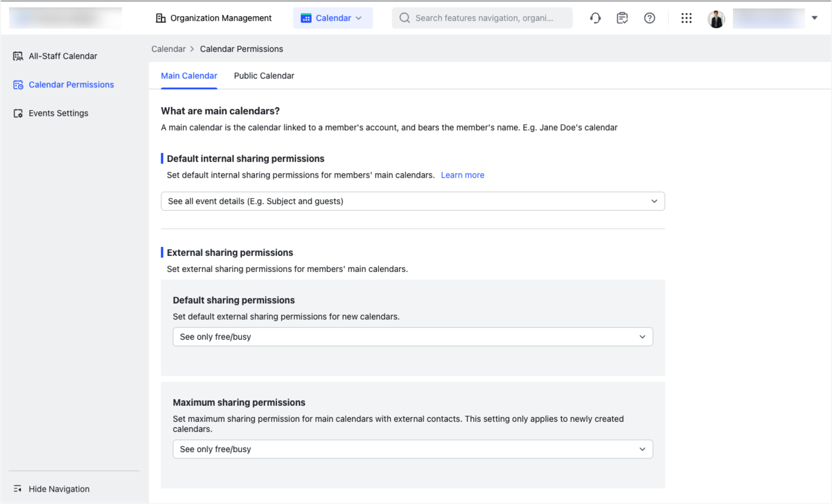Image resolution: width=832 pixels, height=504 pixels.
Task: Click the Calendar breadcrumb link
Action: pos(169,49)
